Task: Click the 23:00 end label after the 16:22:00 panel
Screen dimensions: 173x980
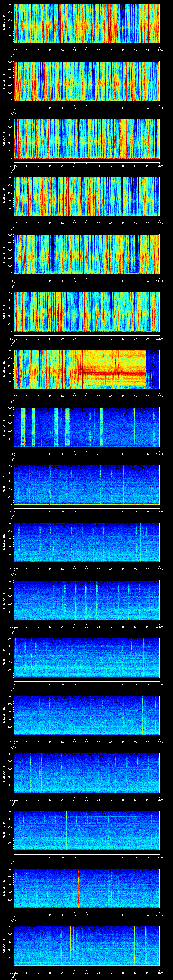Action: point(159,396)
